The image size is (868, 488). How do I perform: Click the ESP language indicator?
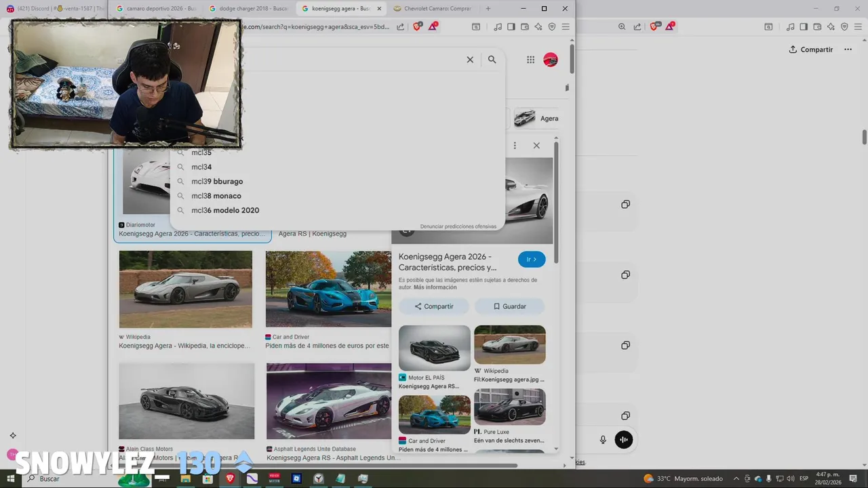804,479
